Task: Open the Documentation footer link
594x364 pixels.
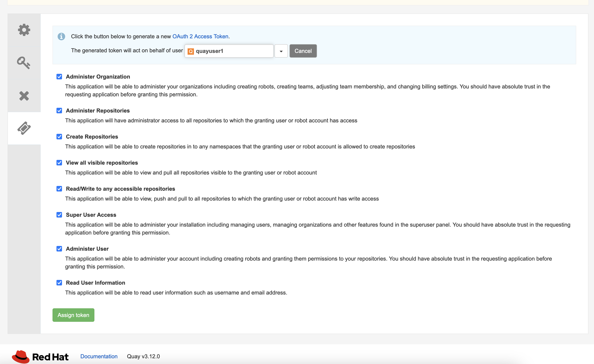Action: coord(99,356)
